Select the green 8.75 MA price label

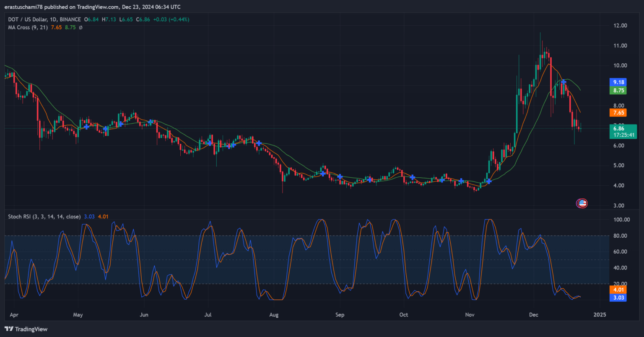pos(618,91)
